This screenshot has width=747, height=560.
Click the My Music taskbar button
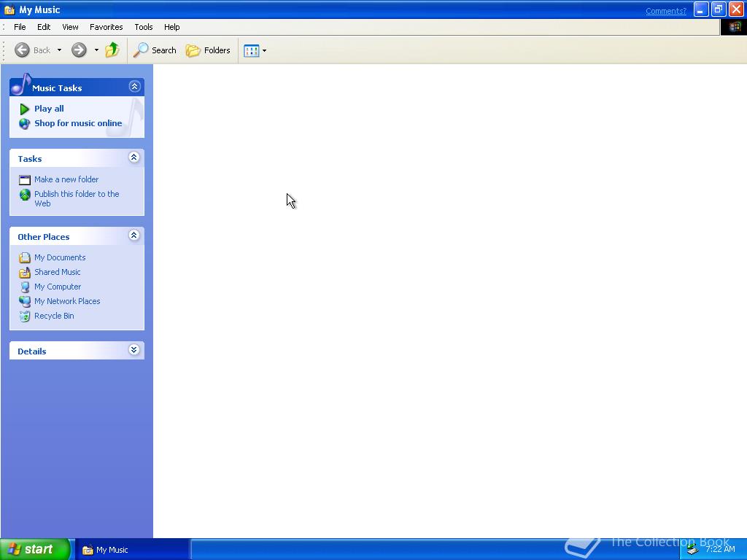[x=132, y=550]
